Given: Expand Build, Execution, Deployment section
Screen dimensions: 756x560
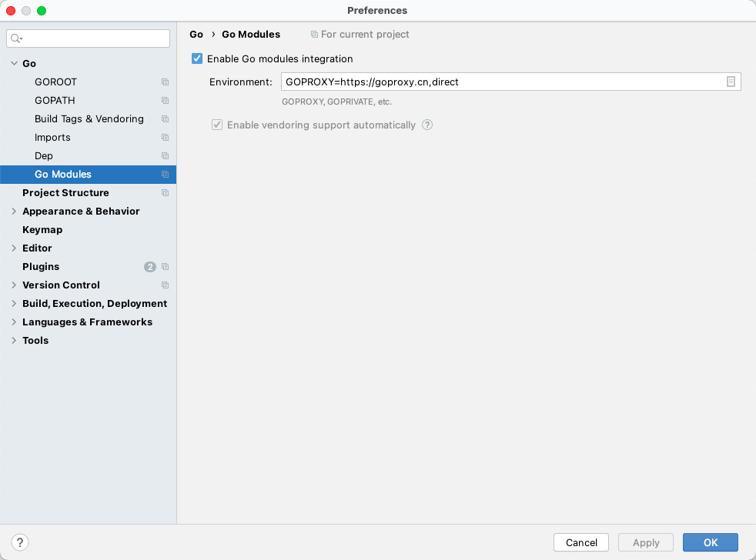Looking at the screenshot, I should pos(14,304).
